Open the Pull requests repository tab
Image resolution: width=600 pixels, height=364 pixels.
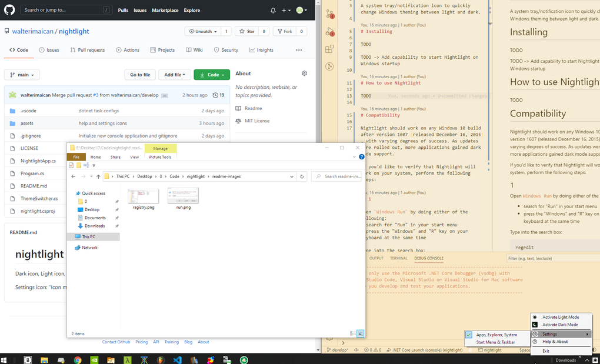click(87, 50)
